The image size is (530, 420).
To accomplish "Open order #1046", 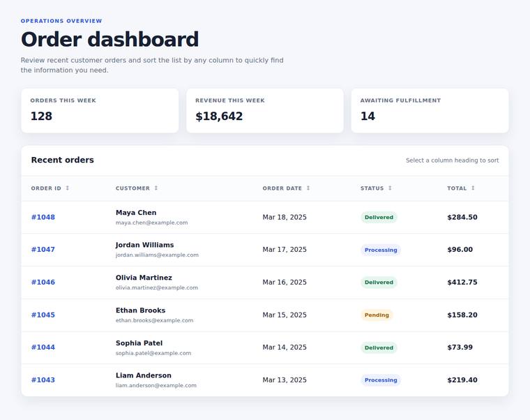I will [43, 283].
